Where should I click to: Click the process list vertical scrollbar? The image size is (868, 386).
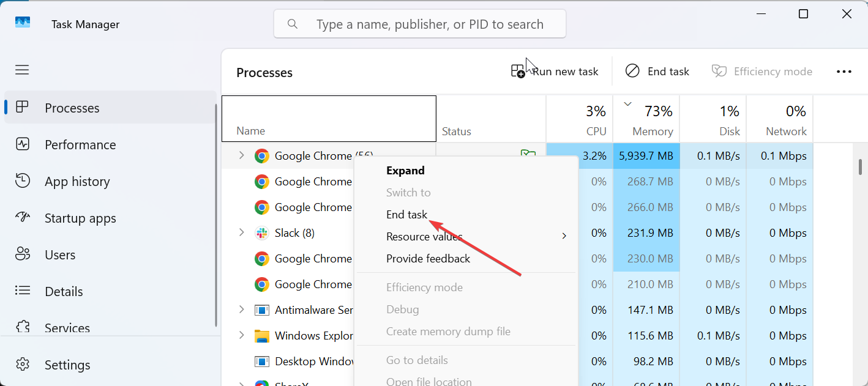coord(860,166)
